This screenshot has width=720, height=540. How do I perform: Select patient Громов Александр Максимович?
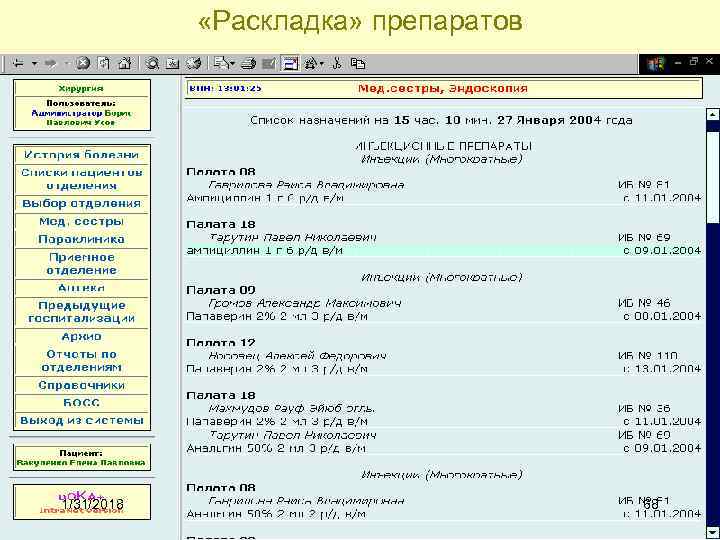(304, 303)
